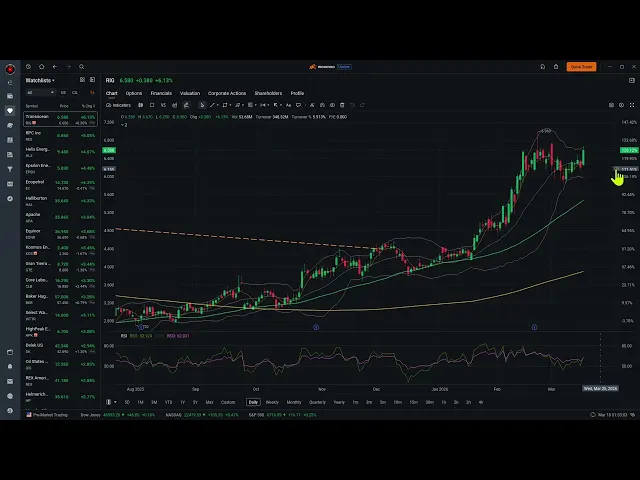Select the trend line drawing tool

click(212, 105)
